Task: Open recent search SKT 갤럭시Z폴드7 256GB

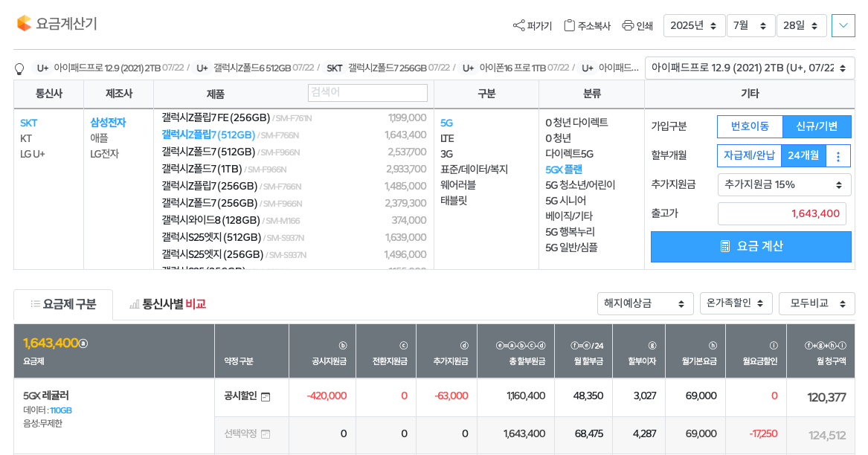Action: coord(388,68)
